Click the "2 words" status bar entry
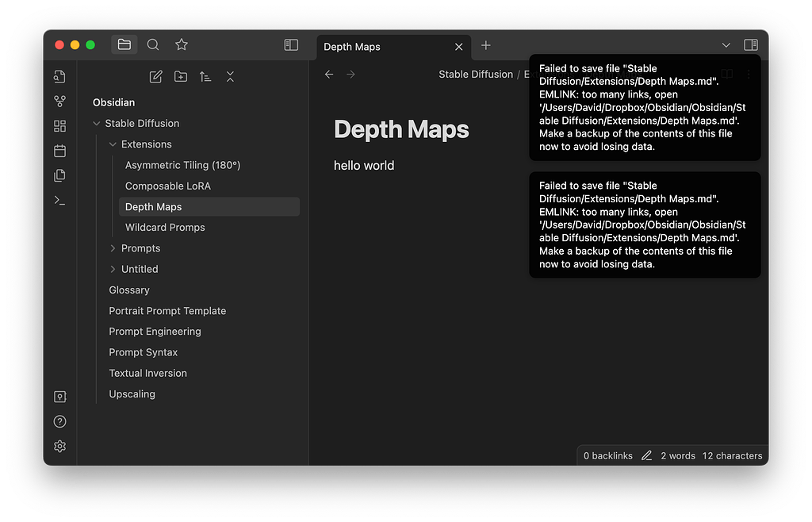Screen dimensions: 812x522 (678, 455)
